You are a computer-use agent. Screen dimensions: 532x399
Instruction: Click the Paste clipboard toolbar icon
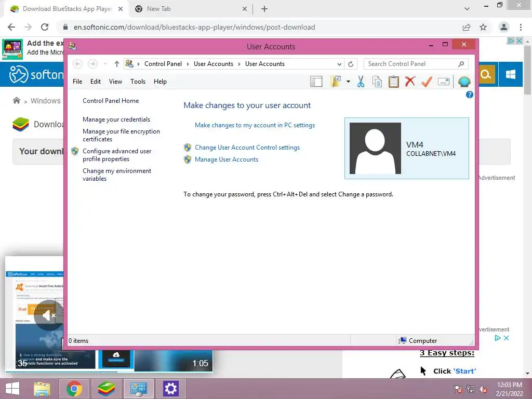pyautogui.click(x=394, y=82)
